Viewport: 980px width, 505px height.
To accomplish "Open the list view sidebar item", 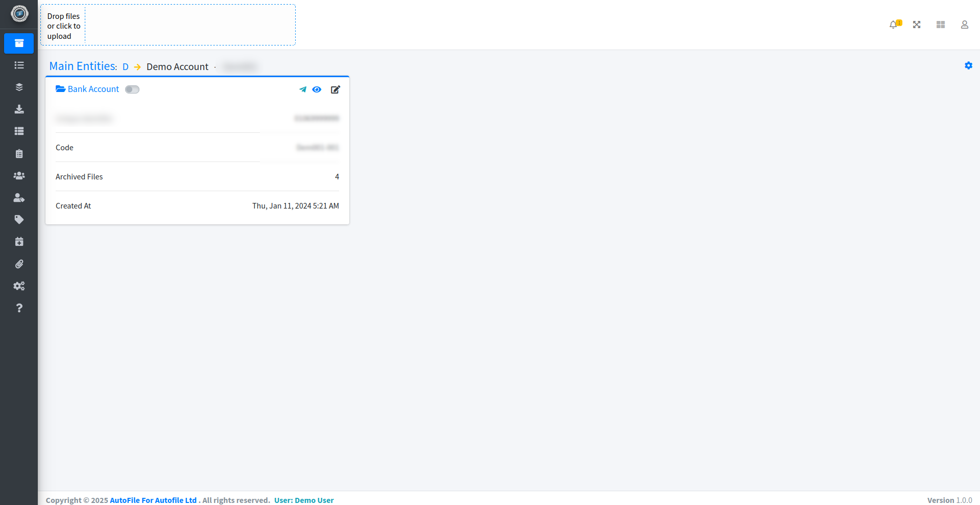I will pos(19,65).
